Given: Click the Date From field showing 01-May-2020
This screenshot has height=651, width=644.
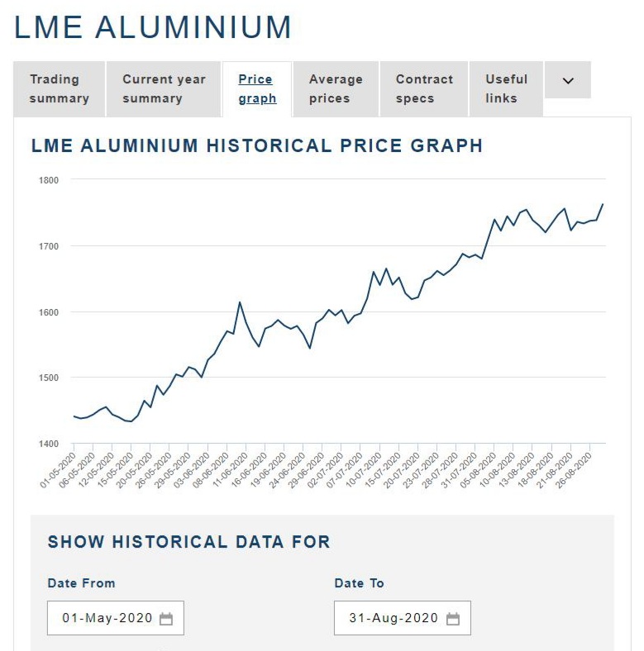Looking at the screenshot, I should pyautogui.click(x=107, y=619).
